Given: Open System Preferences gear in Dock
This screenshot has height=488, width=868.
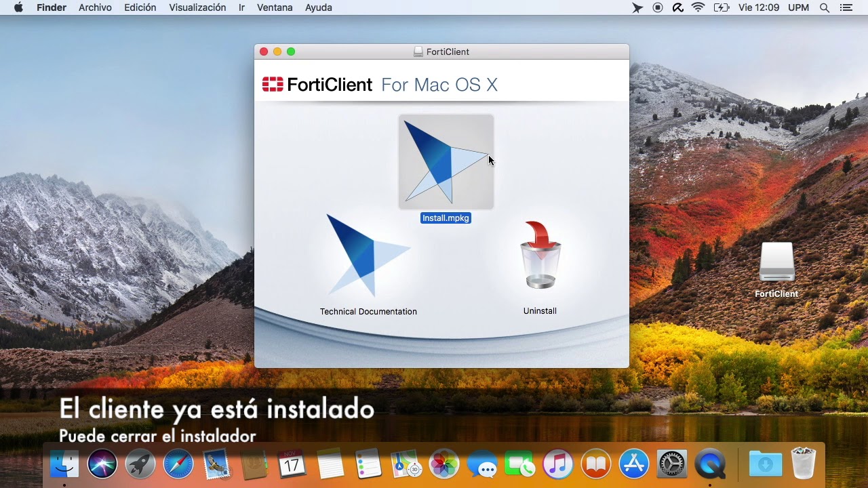Looking at the screenshot, I should coord(672,464).
